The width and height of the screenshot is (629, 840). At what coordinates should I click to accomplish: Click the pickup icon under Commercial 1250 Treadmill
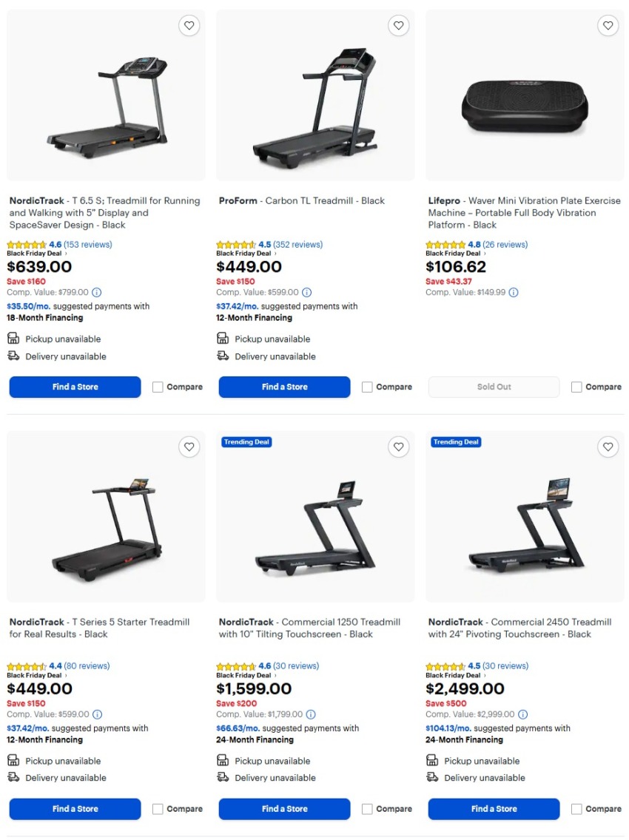(222, 760)
